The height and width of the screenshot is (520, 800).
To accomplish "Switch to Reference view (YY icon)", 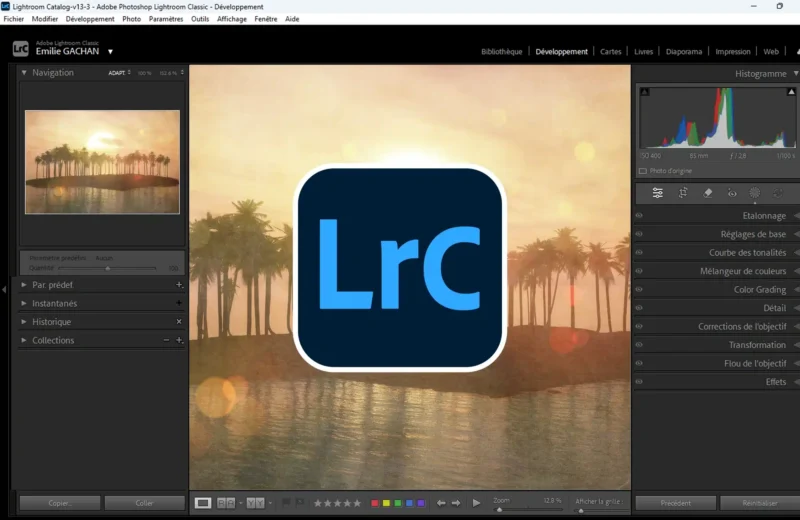I will (256, 503).
